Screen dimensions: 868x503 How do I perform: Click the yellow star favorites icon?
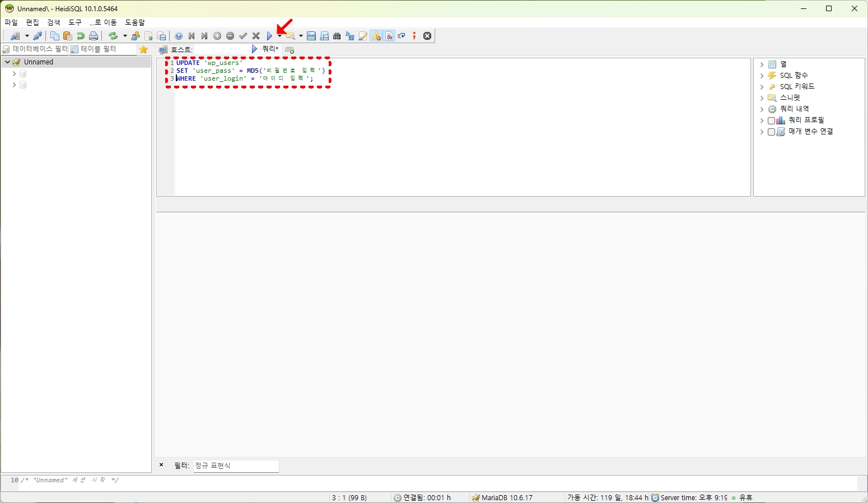(143, 49)
